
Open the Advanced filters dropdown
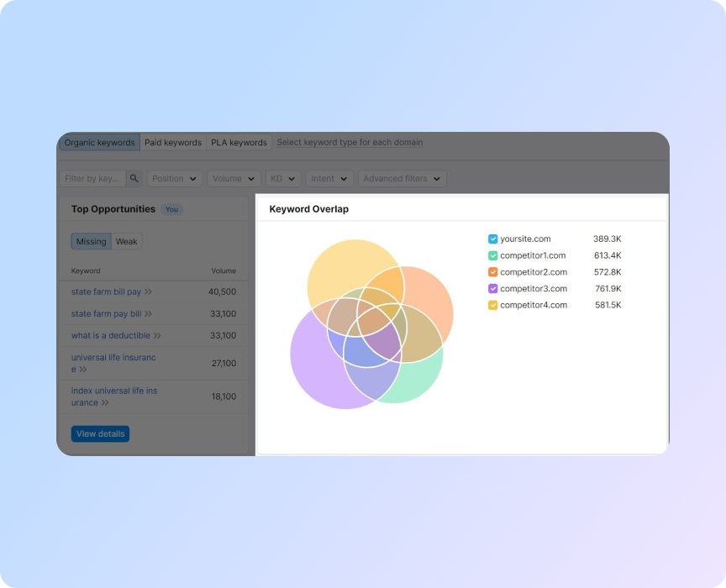tap(402, 179)
